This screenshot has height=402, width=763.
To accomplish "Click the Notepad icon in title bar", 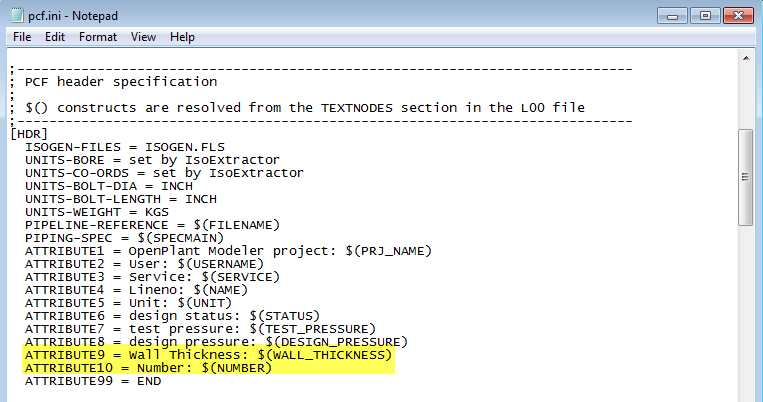I will 16,15.
